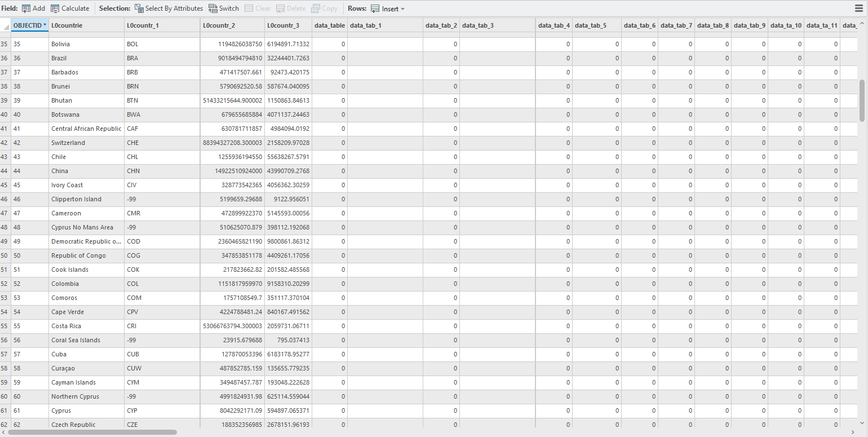Switch the current selection
The width and height of the screenshot is (868, 437).
[x=223, y=8]
